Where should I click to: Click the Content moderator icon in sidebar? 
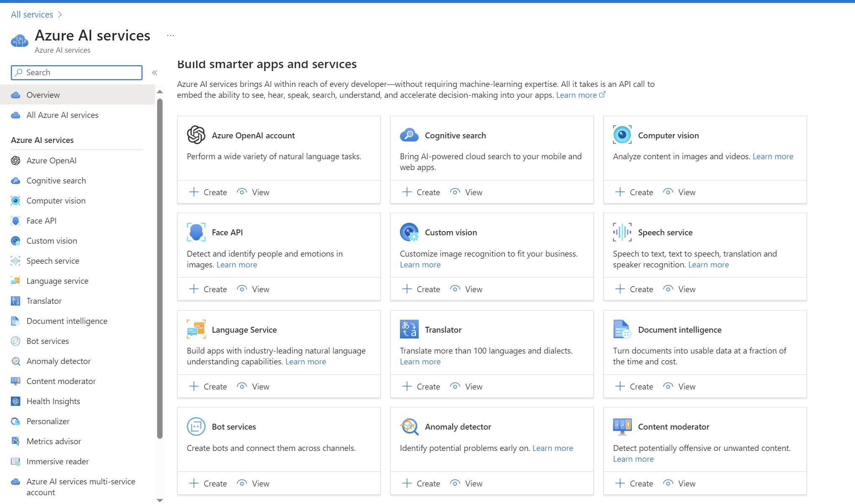[x=15, y=380]
